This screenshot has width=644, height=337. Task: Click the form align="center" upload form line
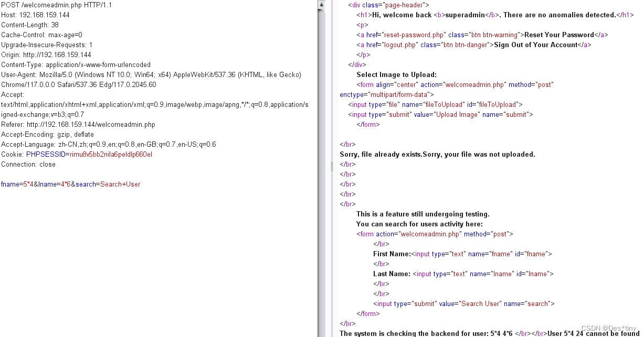455,85
